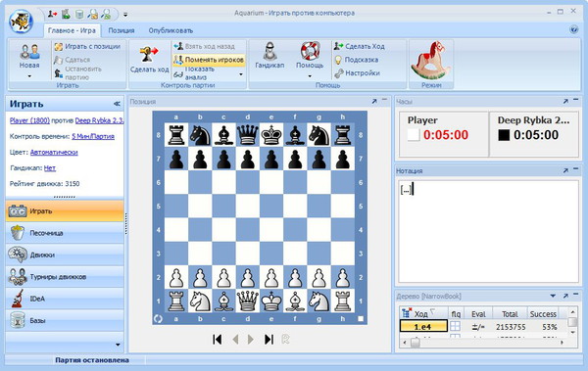
Task: Open the Опубликовать ribbon tab
Action: pyautogui.click(x=171, y=30)
